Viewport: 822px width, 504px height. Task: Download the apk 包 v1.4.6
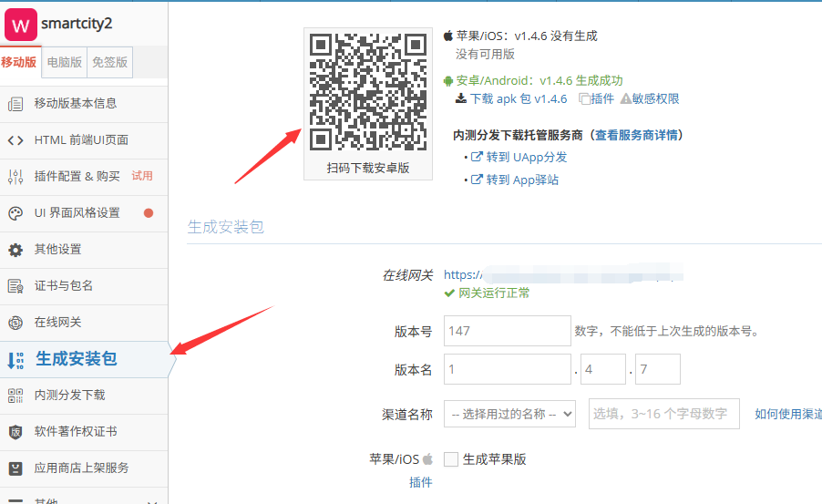click(512, 99)
